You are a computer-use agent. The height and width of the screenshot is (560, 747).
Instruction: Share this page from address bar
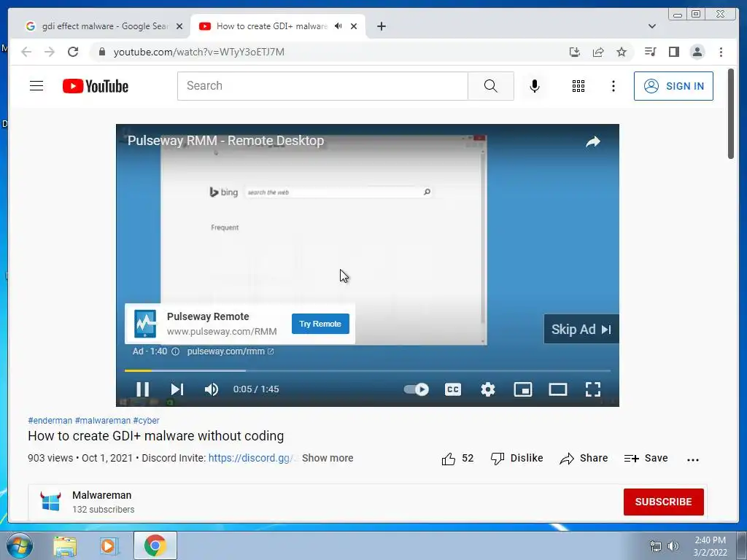598,52
